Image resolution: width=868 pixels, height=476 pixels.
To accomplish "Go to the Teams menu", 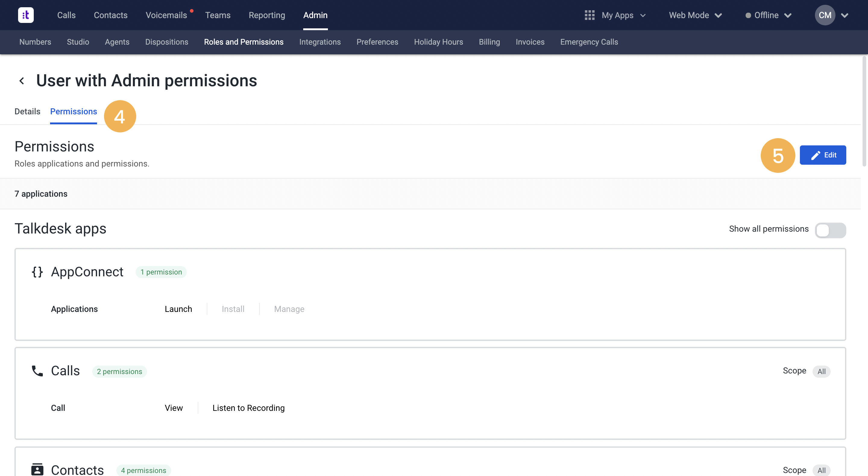I will click(218, 15).
